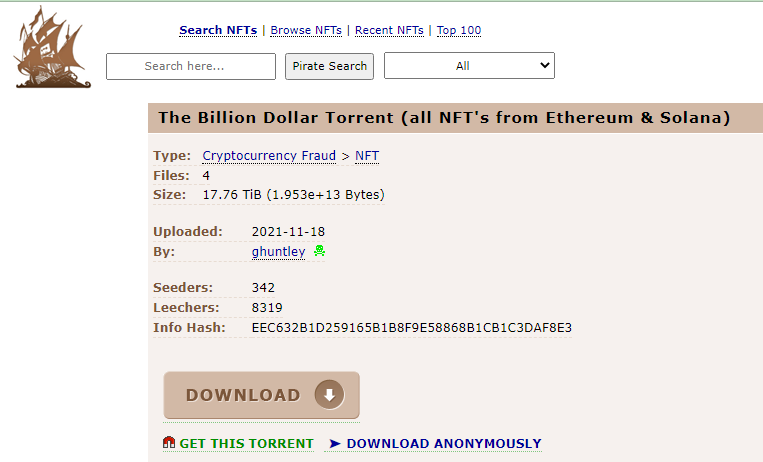Focus the Search here text field
Image resolution: width=763 pixels, height=462 pixels.
191,66
